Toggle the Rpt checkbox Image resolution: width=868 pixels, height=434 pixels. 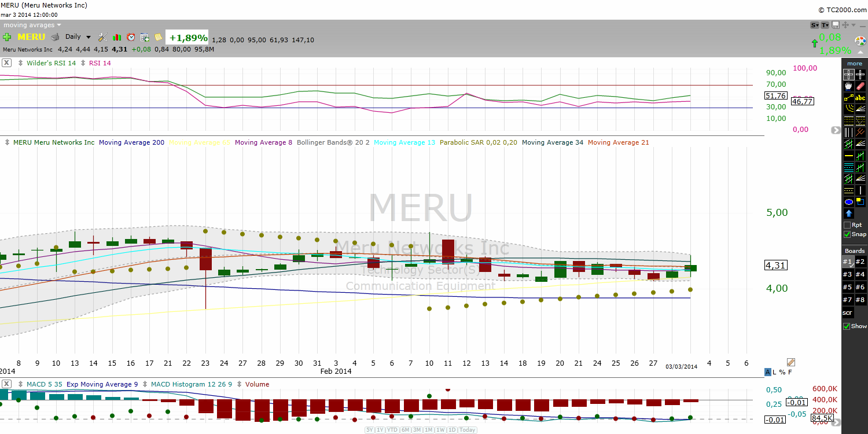pyautogui.click(x=847, y=225)
